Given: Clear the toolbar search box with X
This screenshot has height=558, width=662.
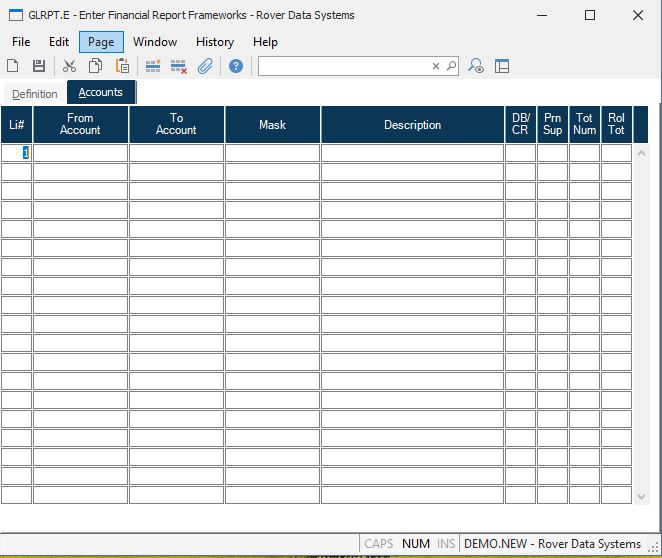Looking at the screenshot, I should (x=436, y=66).
